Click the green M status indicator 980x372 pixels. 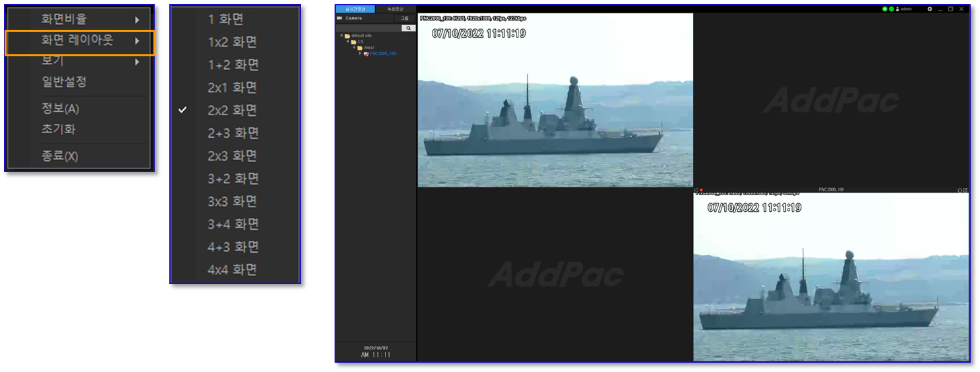[885, 9]
